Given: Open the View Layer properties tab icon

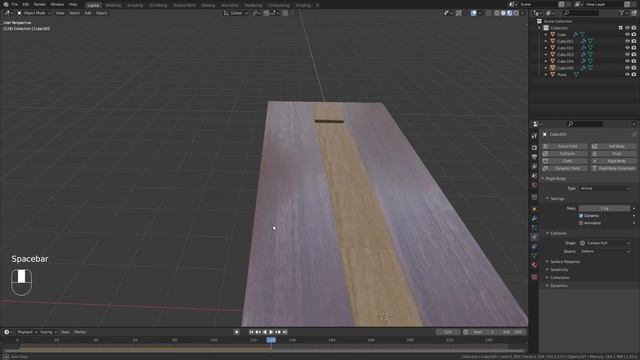Looking at the screenshot, I should [534, 167].
